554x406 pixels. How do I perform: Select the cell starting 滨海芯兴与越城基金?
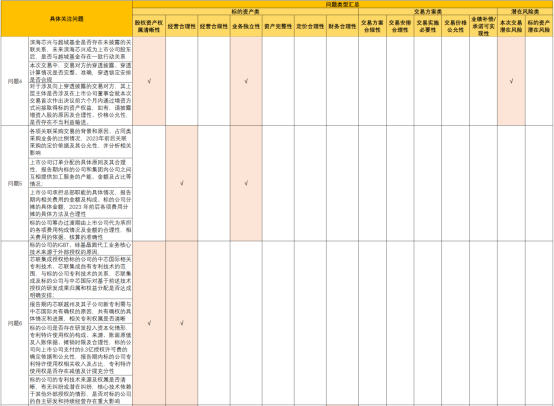tap(80, 49)
